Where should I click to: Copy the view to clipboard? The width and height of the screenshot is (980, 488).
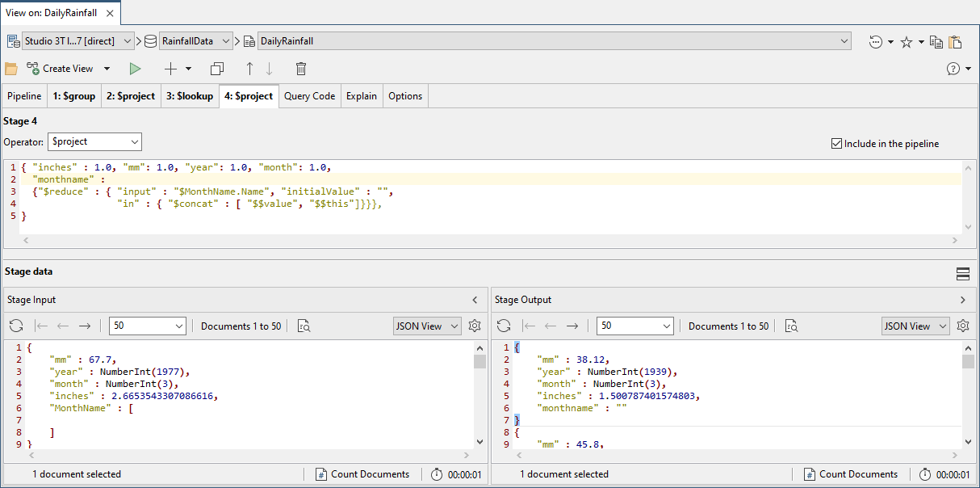coord(936,40)
